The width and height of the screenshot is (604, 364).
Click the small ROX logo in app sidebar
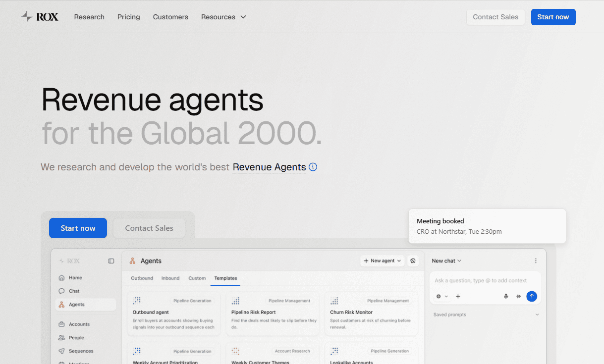[x=69, y=261]
